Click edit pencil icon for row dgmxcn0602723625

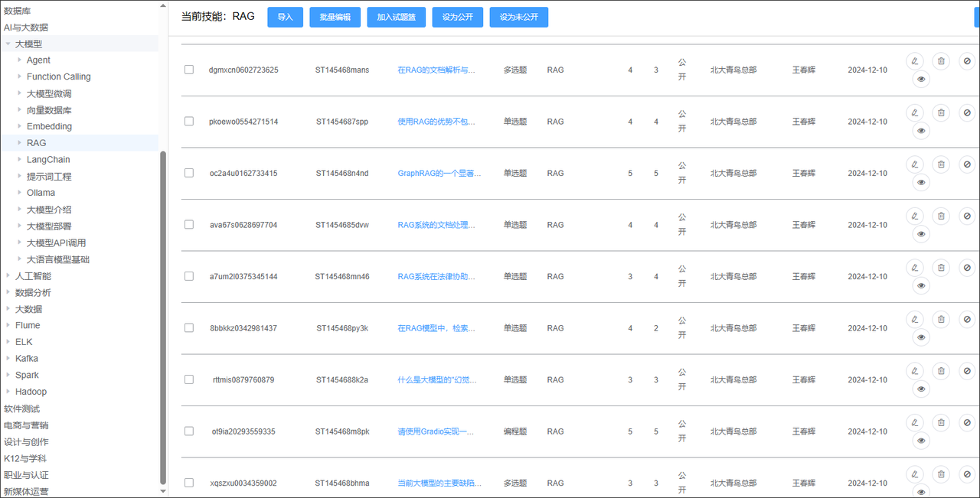pos(914,60)
